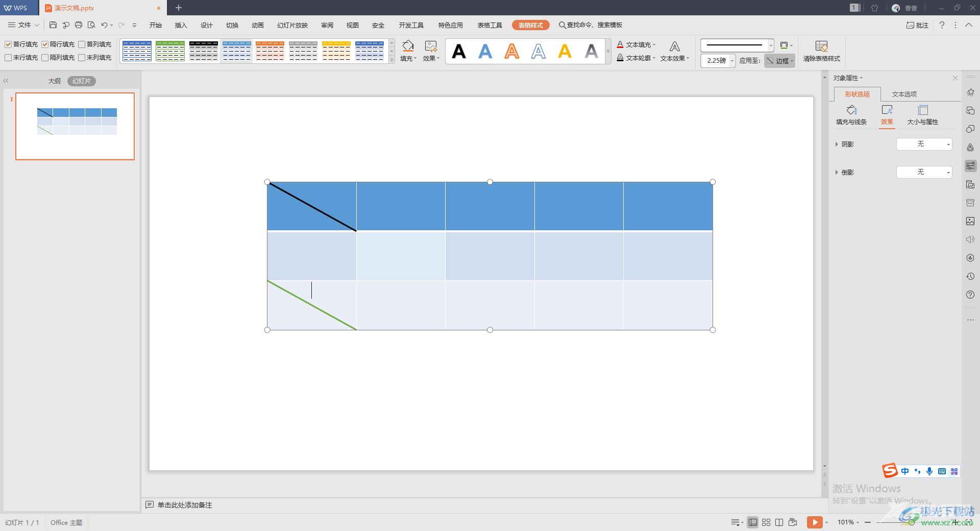The width and height of the screenshot is (980, 531).
Task: Select slide 1 thumbnail
Action: (75, 126)
